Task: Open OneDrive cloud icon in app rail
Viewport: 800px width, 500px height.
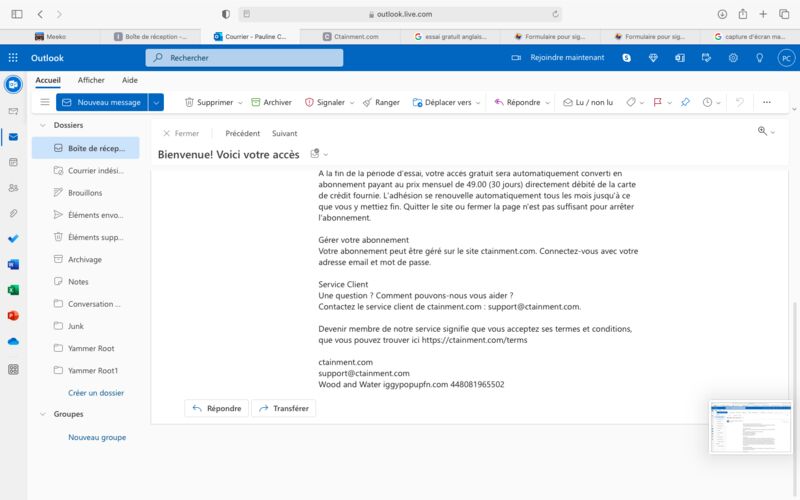Action: point(13,341)
